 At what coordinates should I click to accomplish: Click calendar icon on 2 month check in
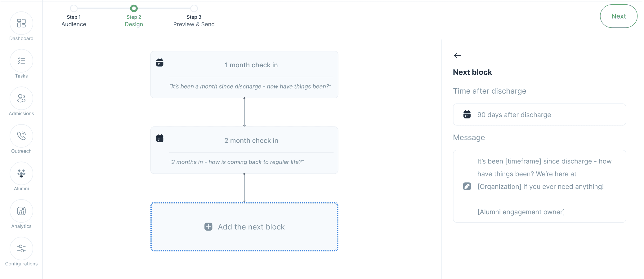(160, 138)
